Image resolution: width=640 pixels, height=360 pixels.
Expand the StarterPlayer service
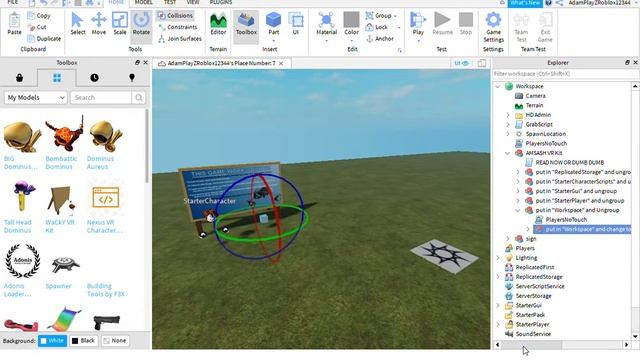click(x=498, y=324)
